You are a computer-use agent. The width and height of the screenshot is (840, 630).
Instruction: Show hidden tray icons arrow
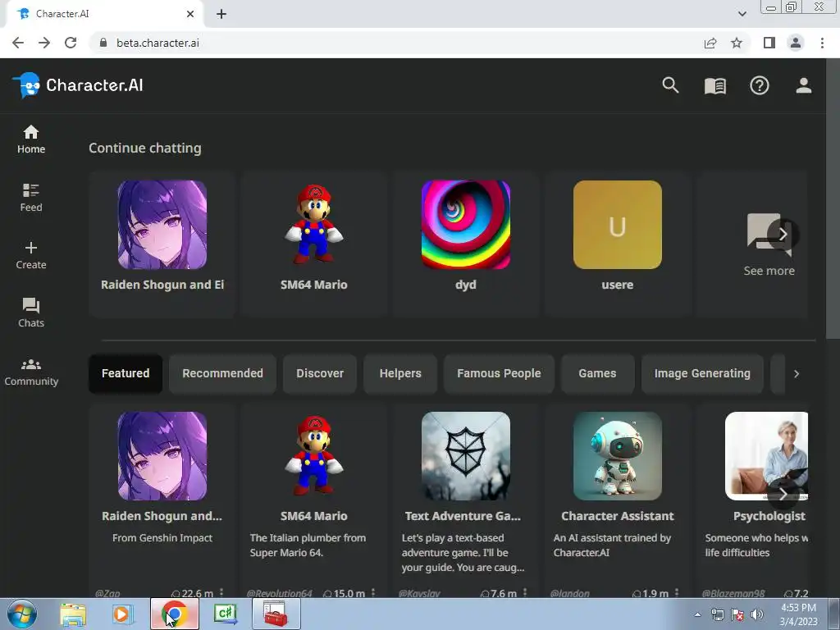point(697,615)
